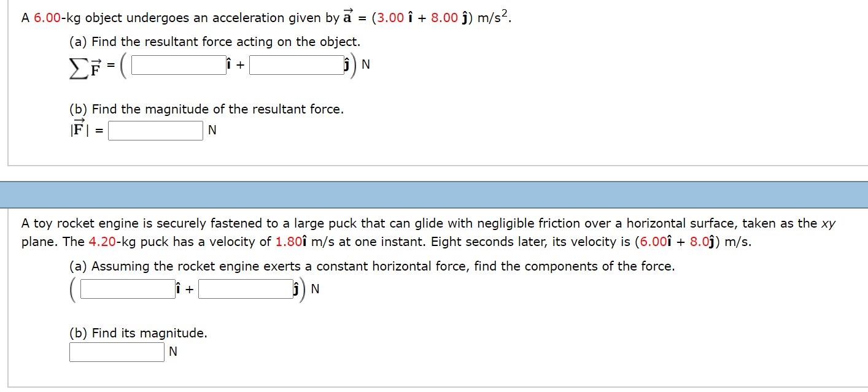Click the î component field for the rocket force
The width and height of the screenshot is (868, 392).
pos(127,288)
